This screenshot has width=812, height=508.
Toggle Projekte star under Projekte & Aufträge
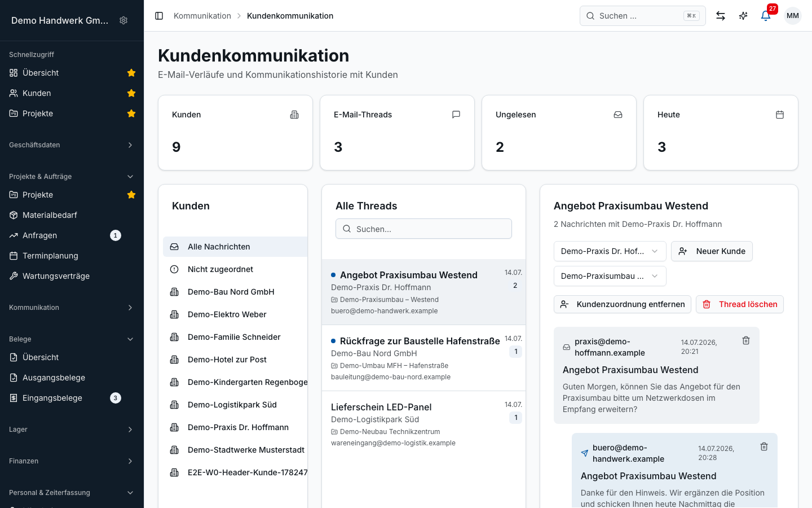tap(131, 195)
